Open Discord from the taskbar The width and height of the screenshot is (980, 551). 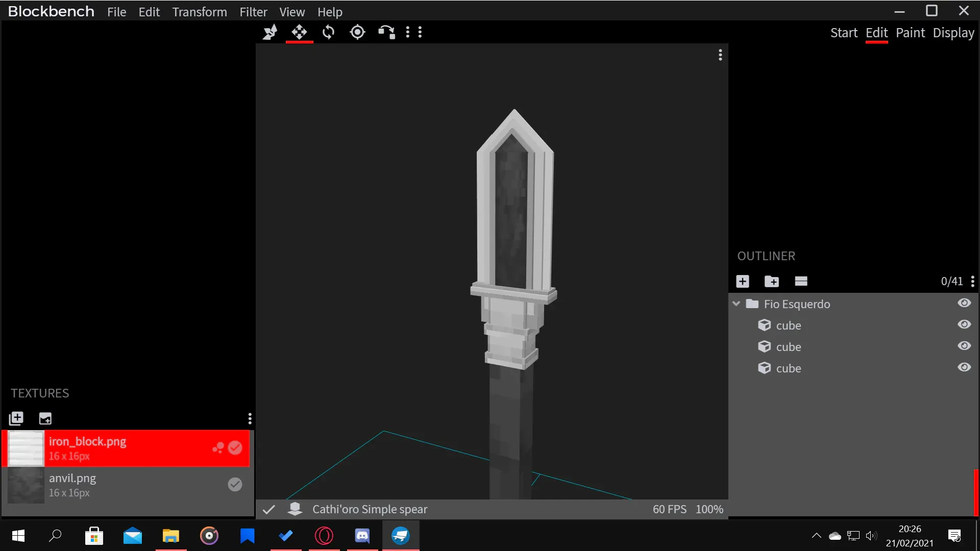[x=362, y=536]
